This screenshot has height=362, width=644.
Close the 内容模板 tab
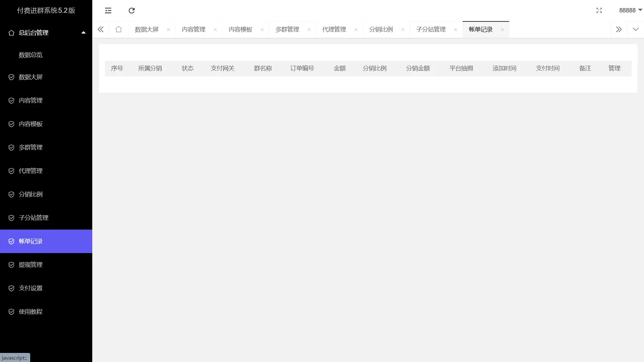coord(262,29)
